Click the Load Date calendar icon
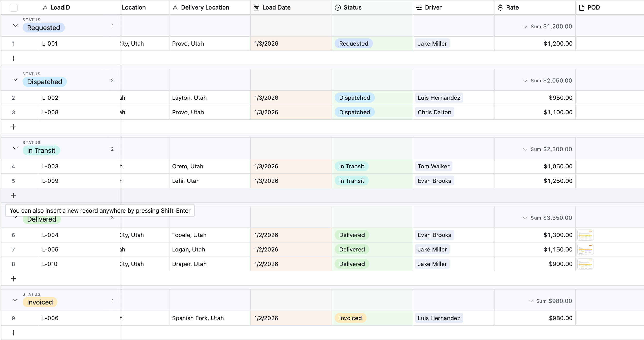 [256, 7]
